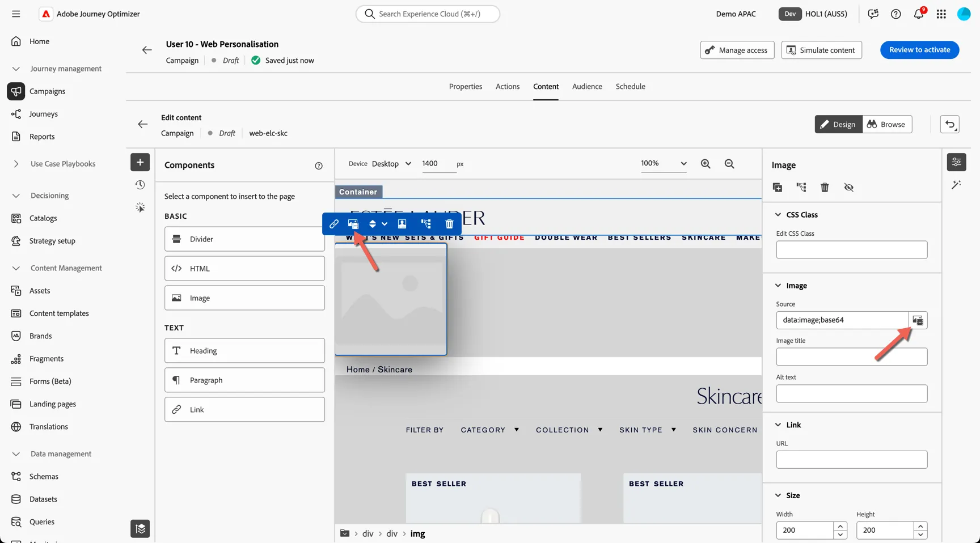Open the Audience tab
This screenshot has width=980, height=543.
(x=587, y=87)
